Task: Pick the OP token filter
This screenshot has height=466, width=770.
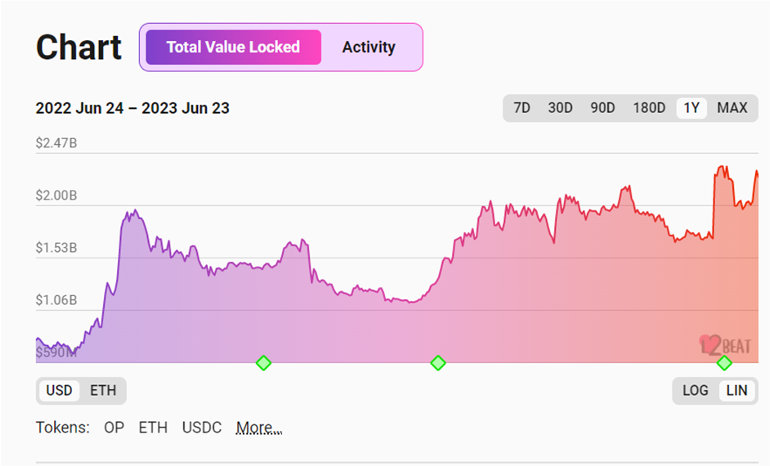Action: tap(114, 427)
